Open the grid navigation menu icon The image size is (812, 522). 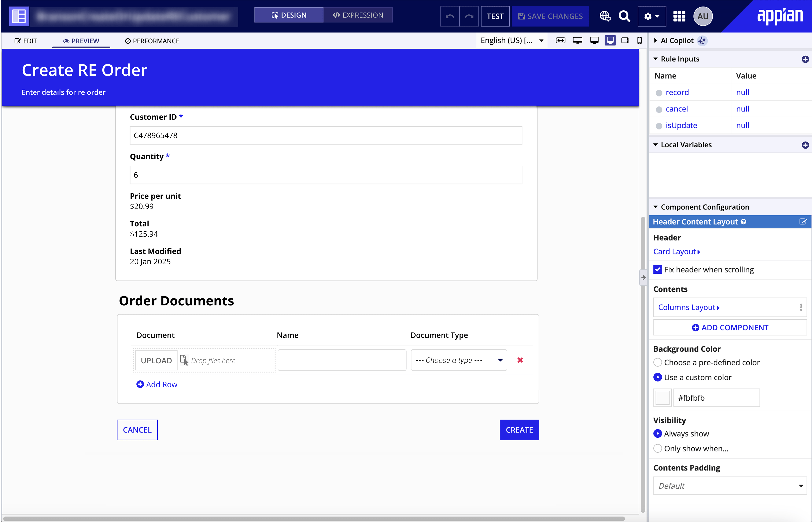679,16
